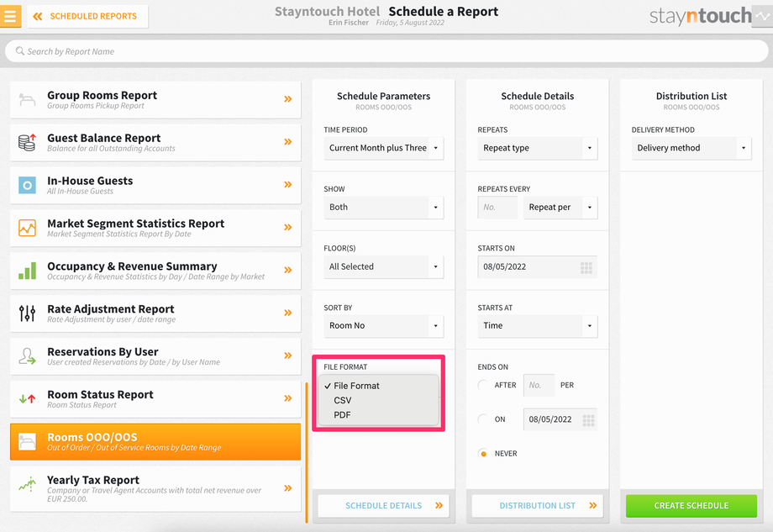The width and height of the screenshot is (773, 532).
Task: Go back to Scheduled Reports
Action: click(87, 16)
